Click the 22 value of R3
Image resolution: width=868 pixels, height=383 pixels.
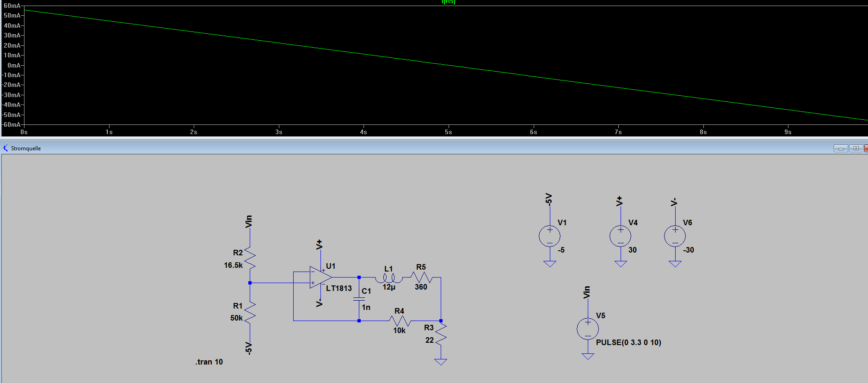click(430, 340)
